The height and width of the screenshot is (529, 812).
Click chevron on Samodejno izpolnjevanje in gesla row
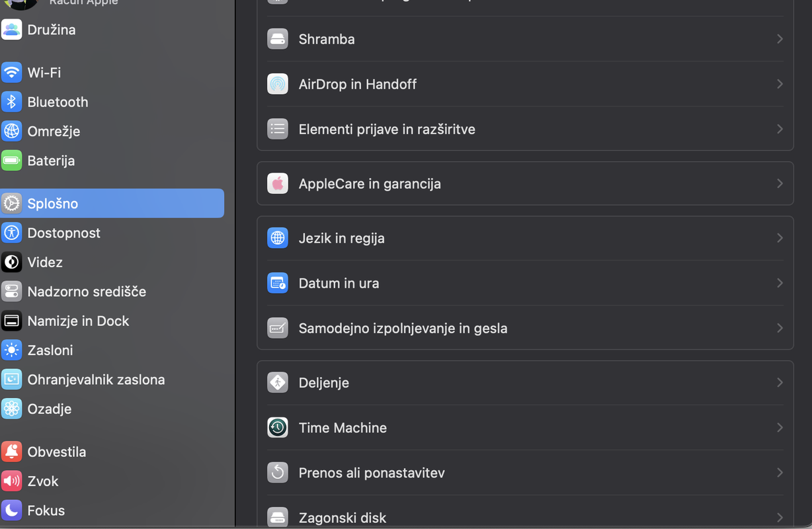click(x=780, y=328)
